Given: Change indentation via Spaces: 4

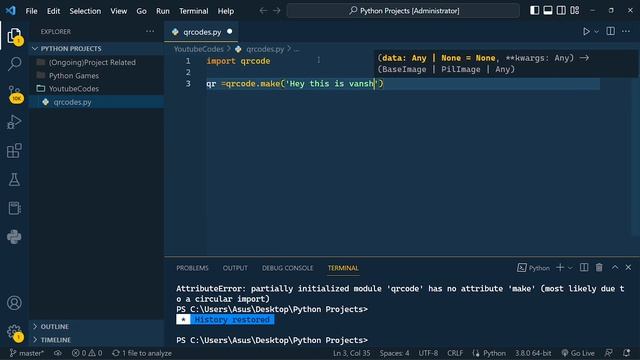Looking at the screenshot, I should (x=394, y=353).
